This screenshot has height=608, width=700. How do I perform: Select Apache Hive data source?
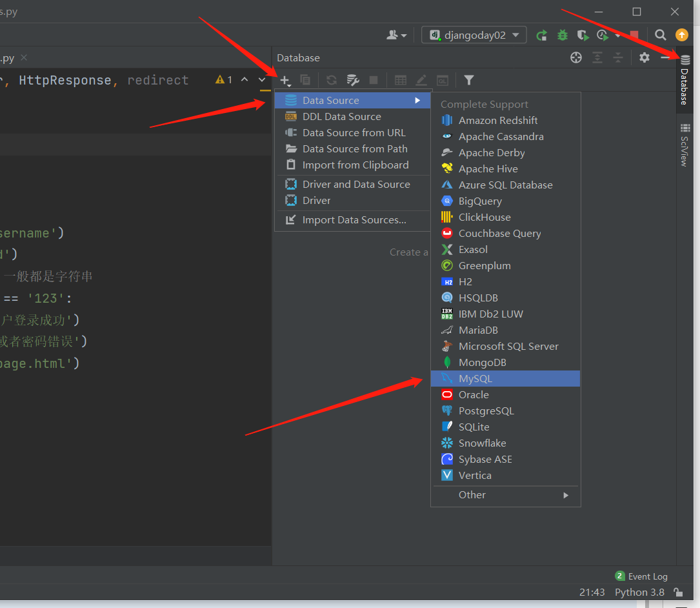click(505, 169)
